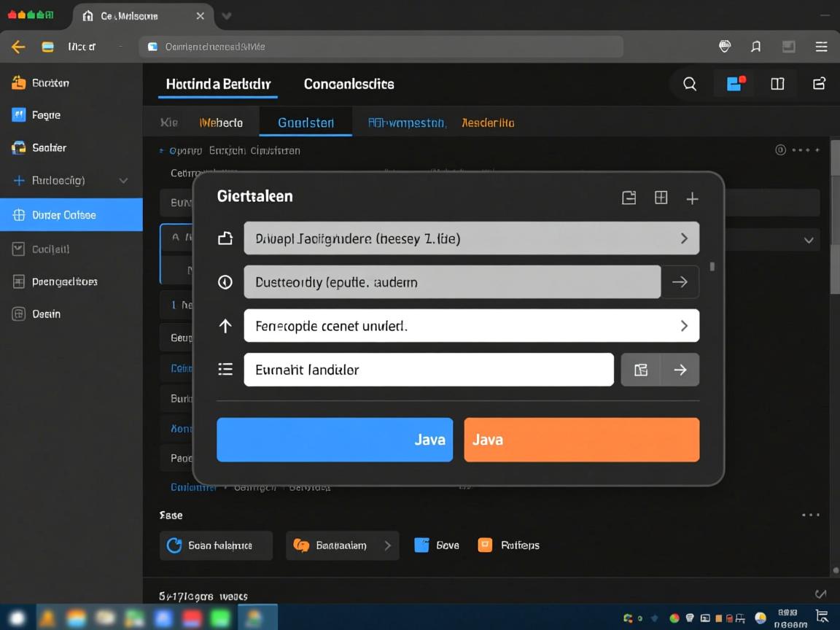Expand the Druapl Jaofigrndere row chevron

tap(683, 238)
